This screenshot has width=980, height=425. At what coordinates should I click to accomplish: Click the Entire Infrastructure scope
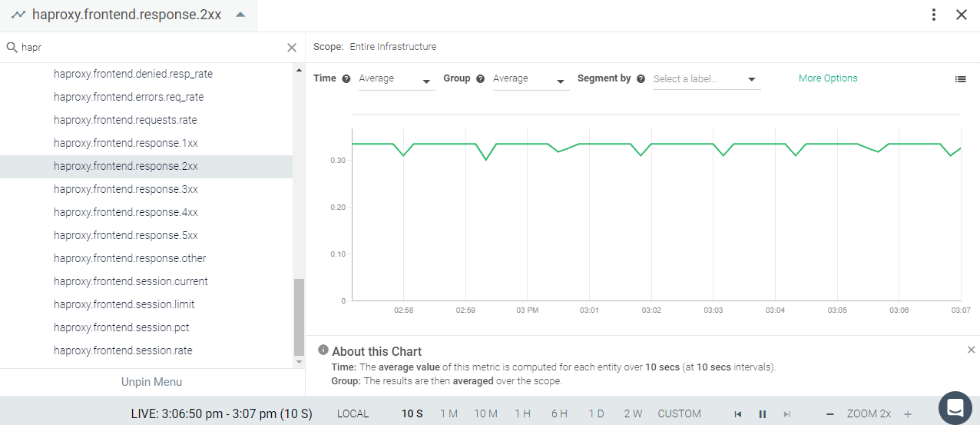[392, 47]
